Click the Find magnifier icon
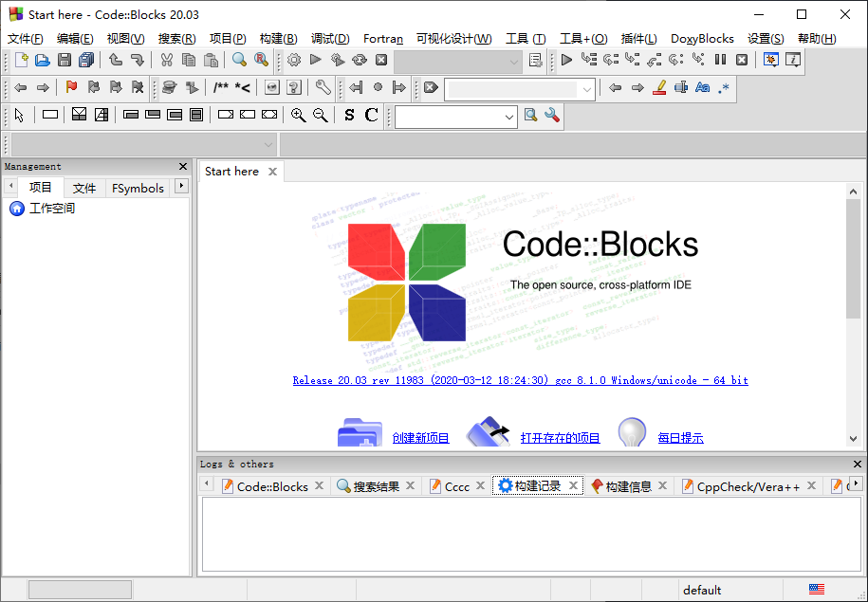 tap(239, 60)
